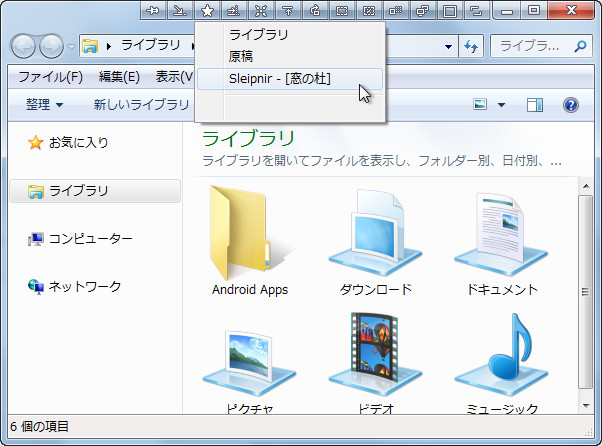Click the up-arrow-under-bar title bar button

288,10
